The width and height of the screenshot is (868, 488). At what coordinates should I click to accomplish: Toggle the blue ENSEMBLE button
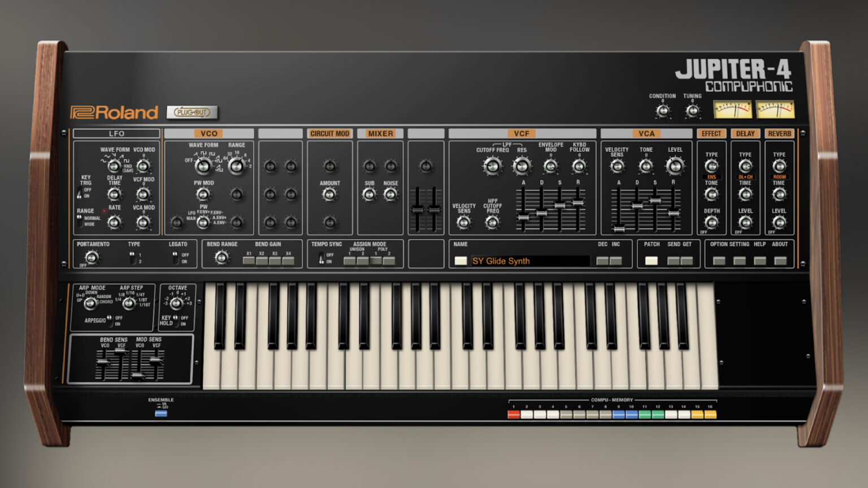[161, 413]
